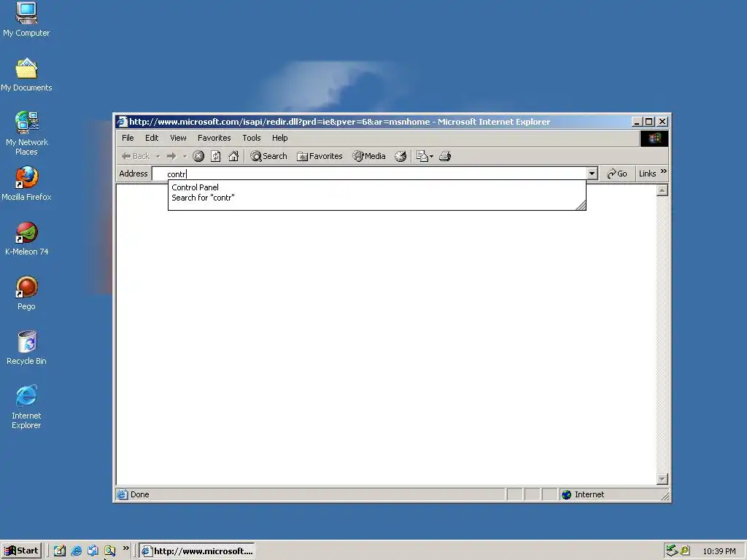Open the History clock icon
Viewport: 747px width, 560px height.
[x=400, y=156]
